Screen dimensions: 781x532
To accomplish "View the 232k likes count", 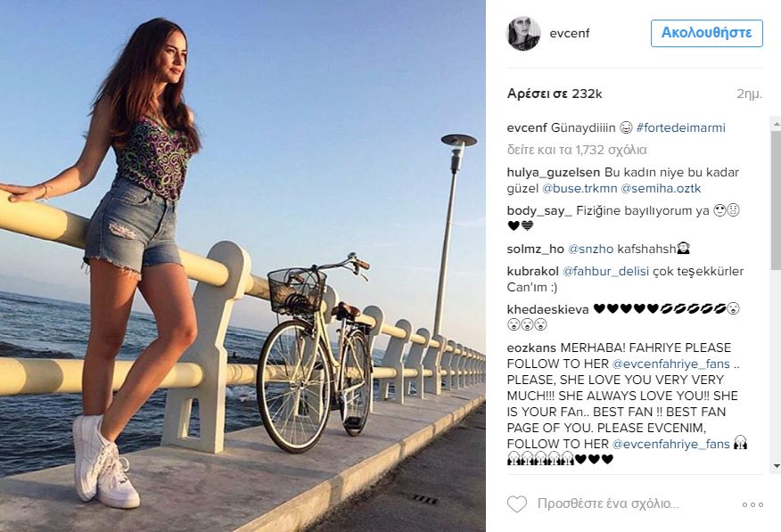I will (555, 94).
